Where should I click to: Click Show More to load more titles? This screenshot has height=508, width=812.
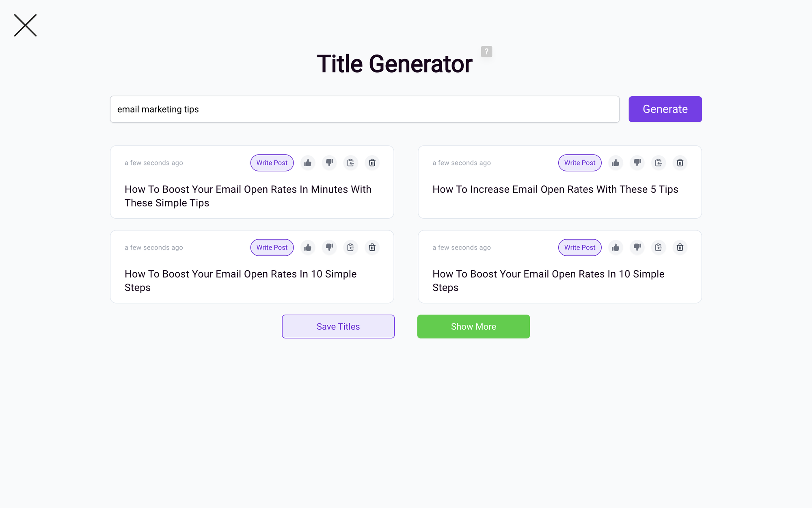pos(473,327)
